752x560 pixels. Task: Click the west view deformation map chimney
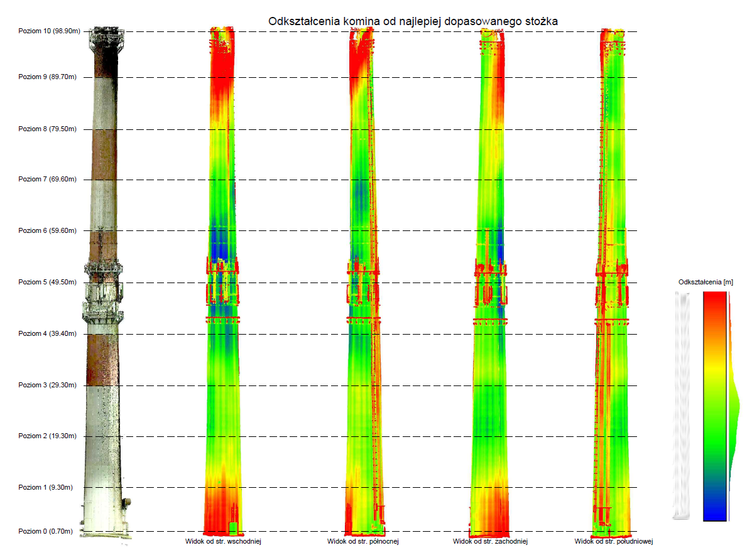[489, 377]
